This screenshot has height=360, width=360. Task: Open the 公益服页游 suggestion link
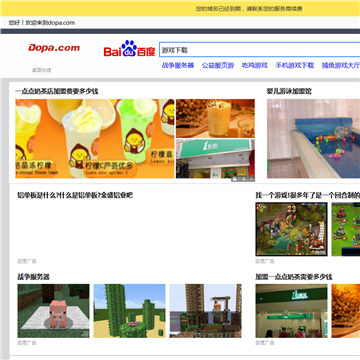click(x=218, y=65)
